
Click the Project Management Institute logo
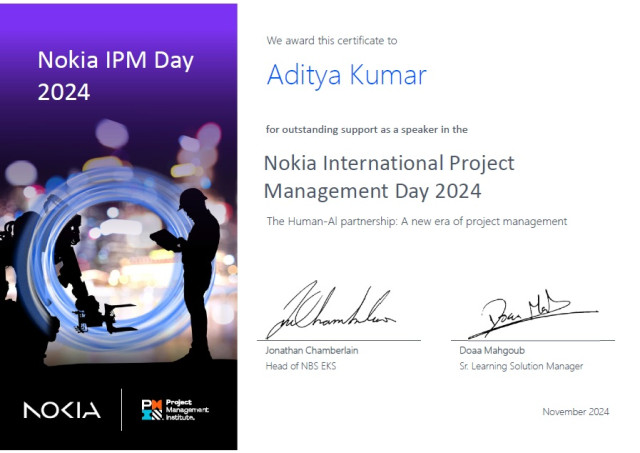(175, 410)
